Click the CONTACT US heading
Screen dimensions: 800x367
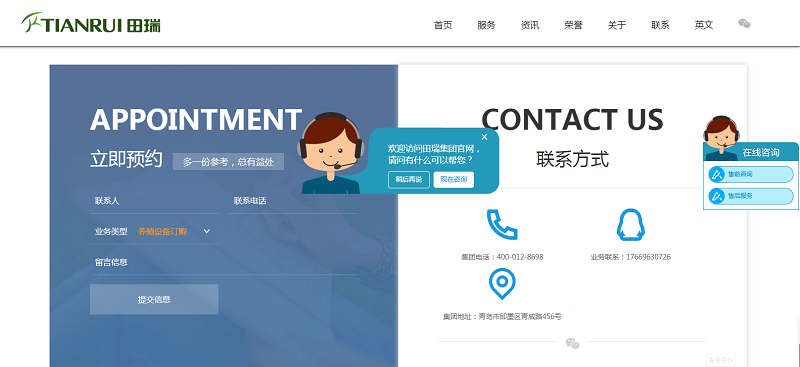[x=572, y=120]
